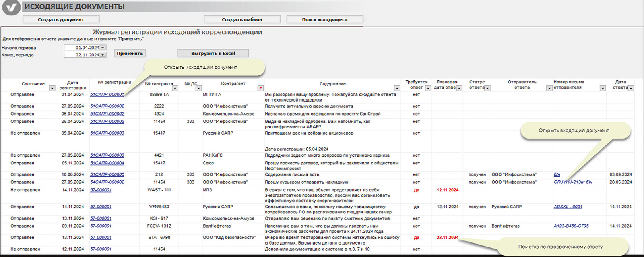Open outgoing document 54САПР-000002
Viewport: 644px width, 257px height.
click(107, 182)
